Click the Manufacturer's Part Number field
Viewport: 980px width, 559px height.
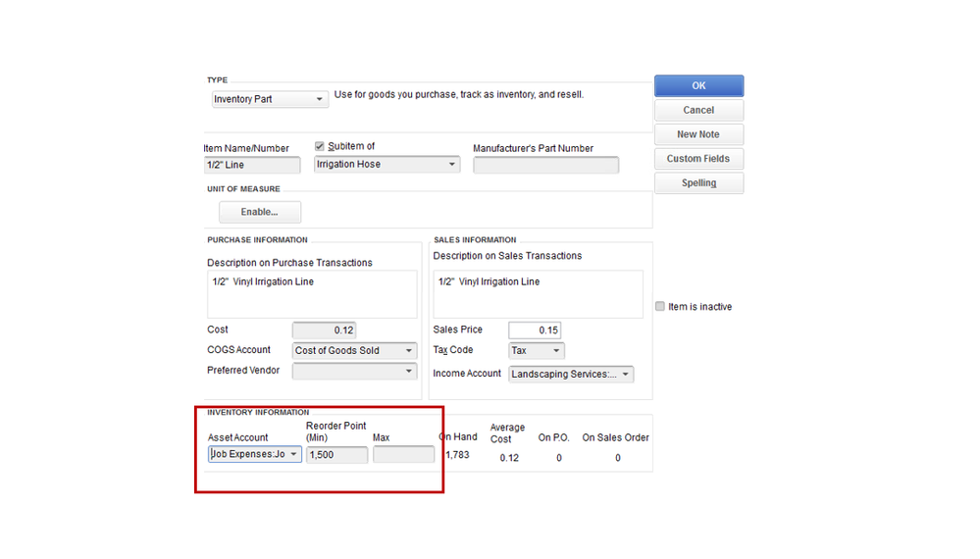point(545,166)
